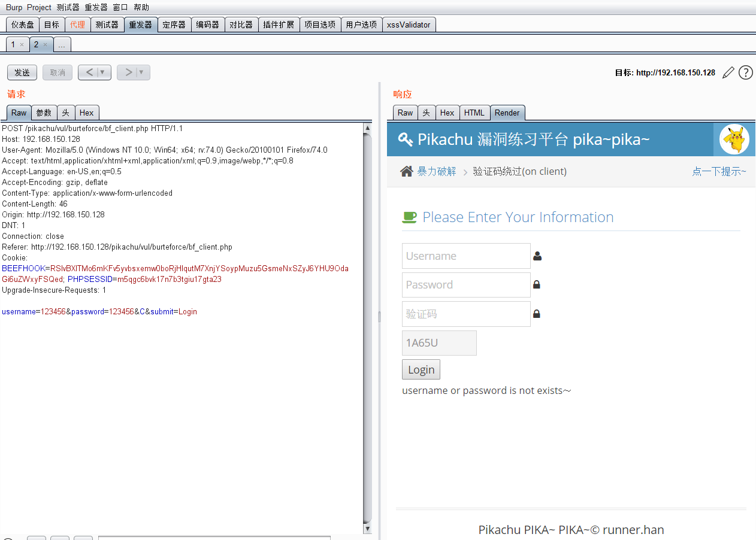
Task: Click the Username input field
Action: click(x=466, y=256)
